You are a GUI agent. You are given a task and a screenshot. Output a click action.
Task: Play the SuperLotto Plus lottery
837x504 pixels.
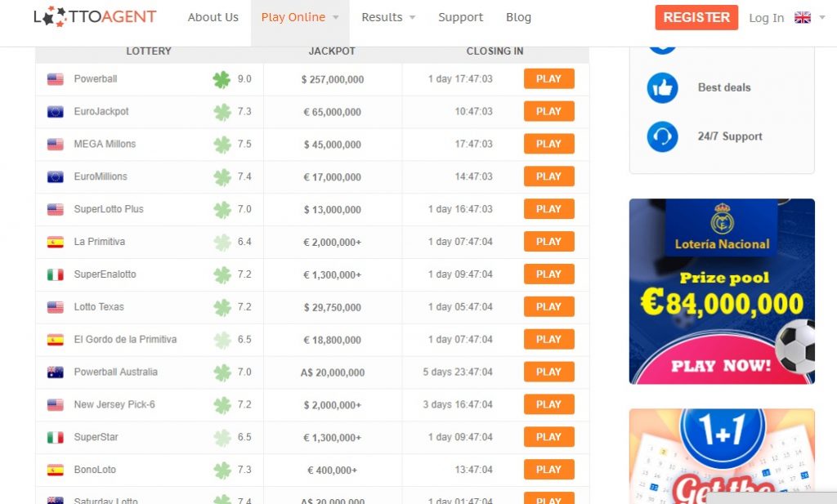pyautogui.click(x=548, y=208)
